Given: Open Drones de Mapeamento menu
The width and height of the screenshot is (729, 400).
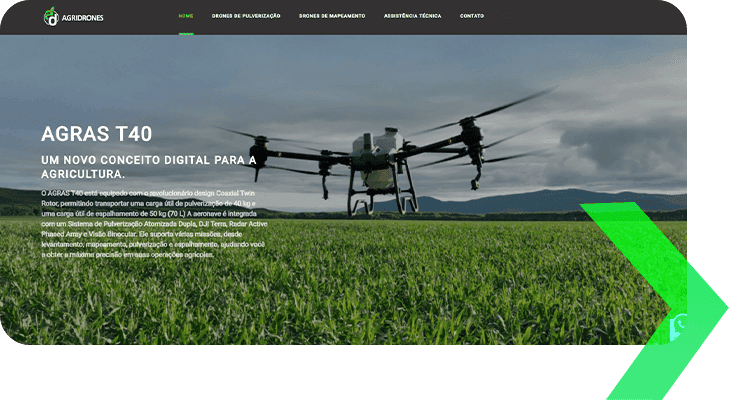Looking at the screenshot, I should click(332, 16).
